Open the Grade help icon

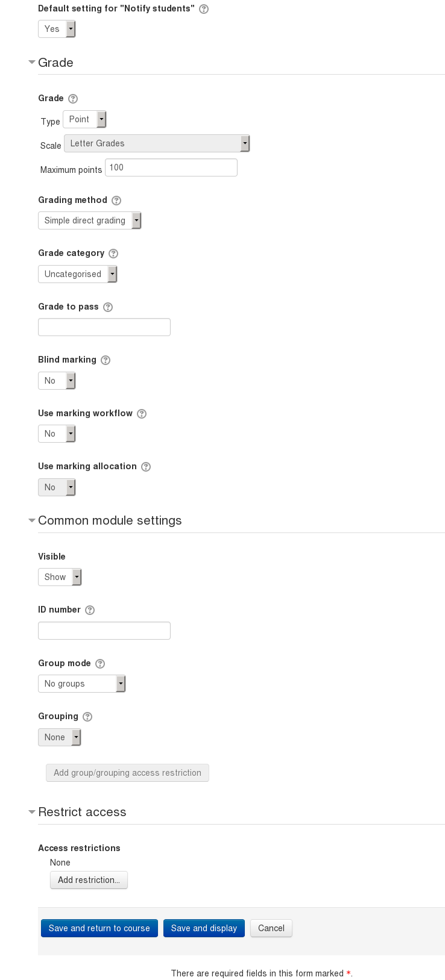coord(73,99)
